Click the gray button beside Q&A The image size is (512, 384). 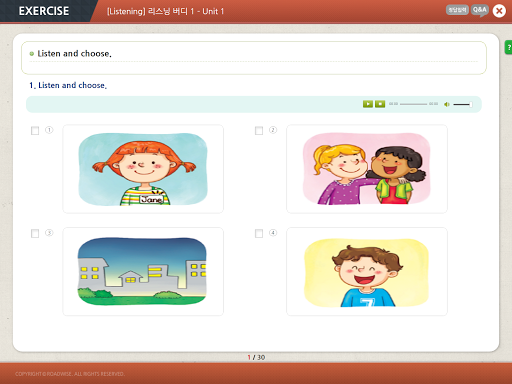coord(457,10)
